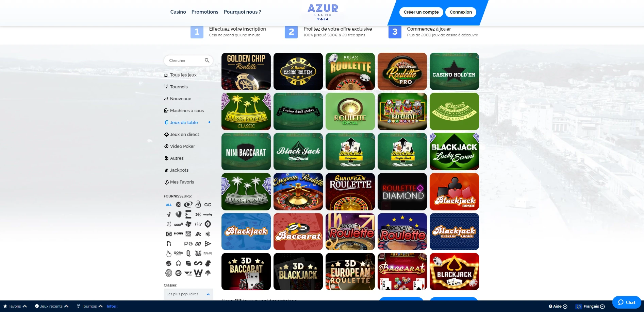Select Tous les jeux category
The width and height of the screenshot is (644, 312).
183,75
